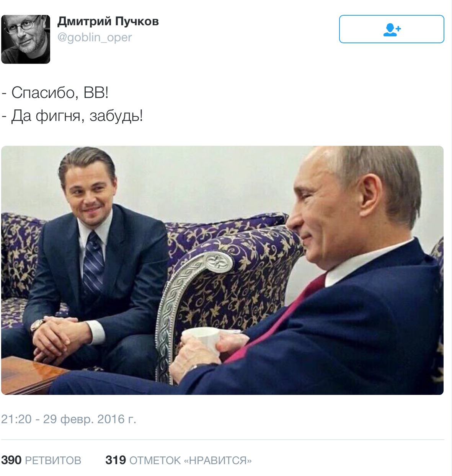Open Дмитрий Пучков profile name link

tap(108, 22)
